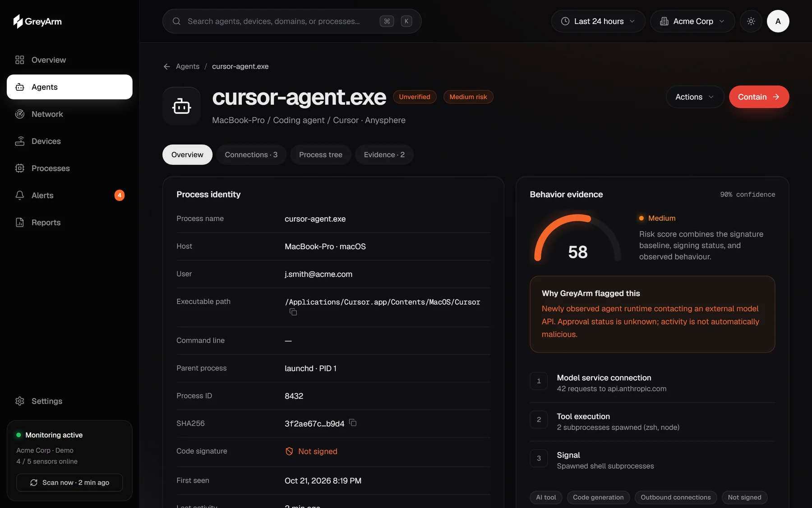The image size is (812, 508).
Task: Click the refresh icon in Scan now
Action: (34, 483)
